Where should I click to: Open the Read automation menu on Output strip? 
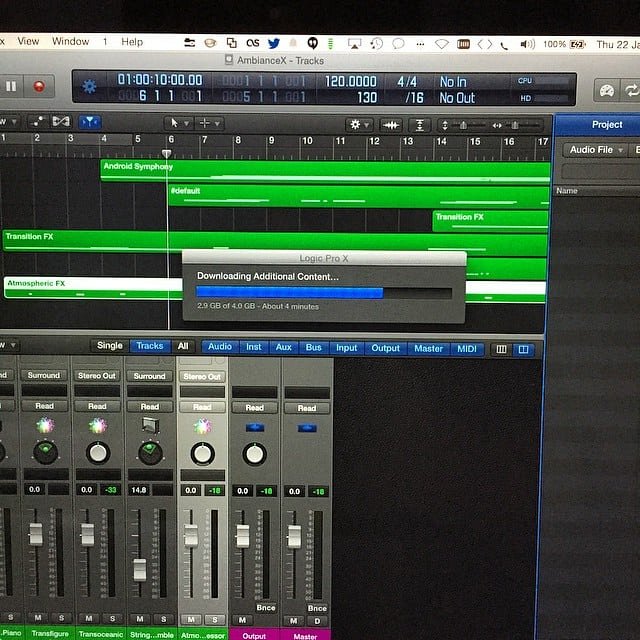[x=255, y=408]
